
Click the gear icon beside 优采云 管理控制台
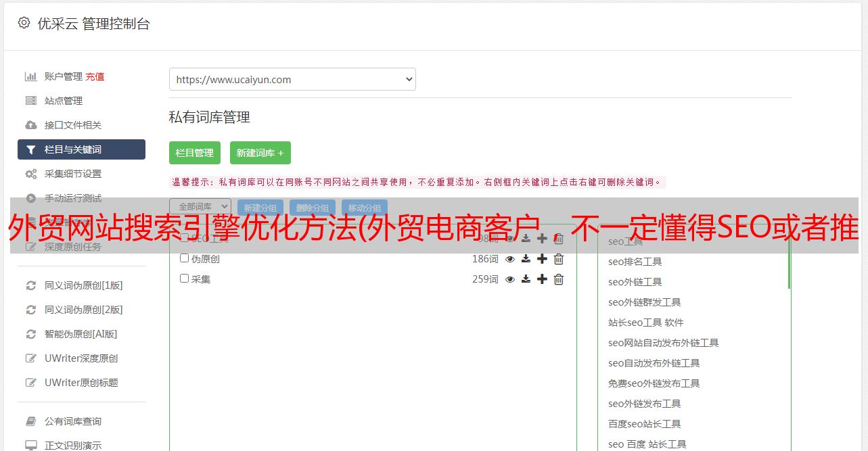[x=24, y=23]
